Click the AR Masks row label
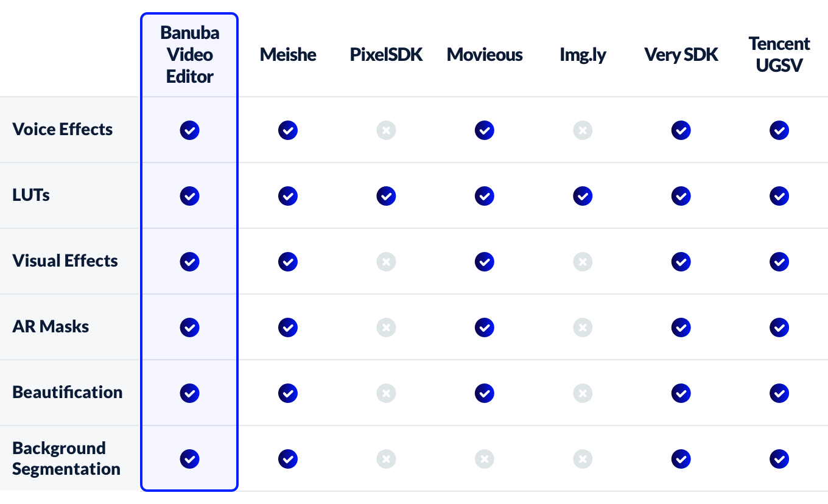 click(x=51, y=327)
